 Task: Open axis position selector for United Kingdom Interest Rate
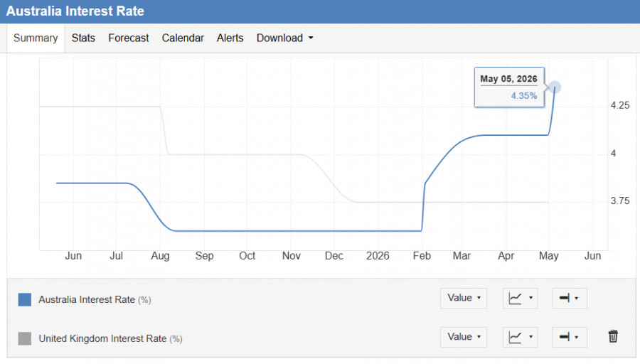coord(570,337)
